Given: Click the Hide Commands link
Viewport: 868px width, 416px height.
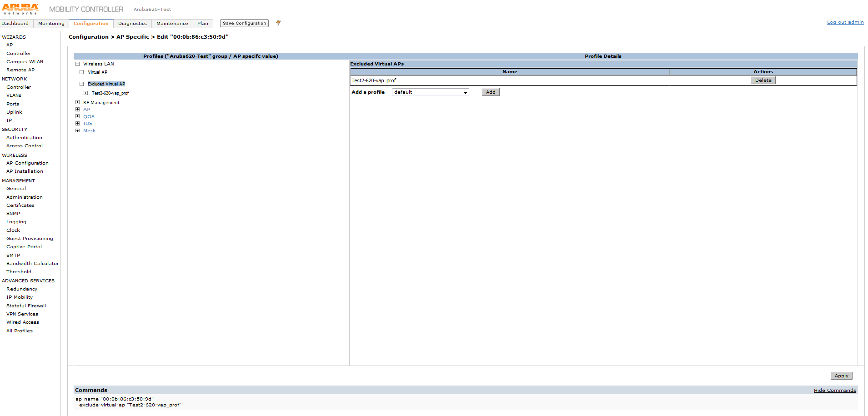Looking at the screenshot, I should tap(834, 391).
